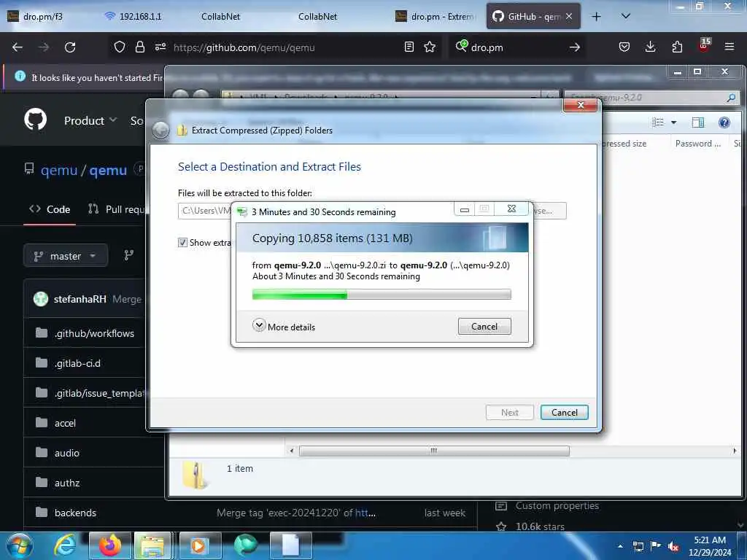The height and width of the screenshot is (560, 747).
Task: Open Firefox tracking protection shield
Action: (x=120, y=47)
